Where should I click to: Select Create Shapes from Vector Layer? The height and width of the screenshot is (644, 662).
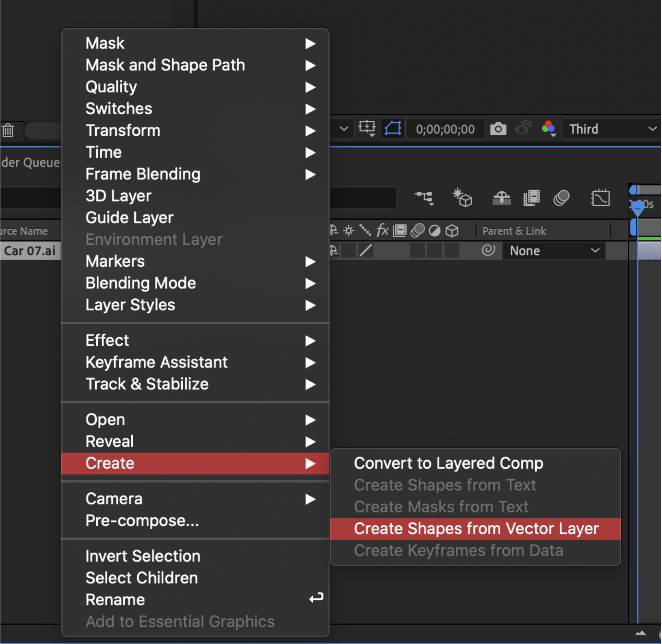475,529
